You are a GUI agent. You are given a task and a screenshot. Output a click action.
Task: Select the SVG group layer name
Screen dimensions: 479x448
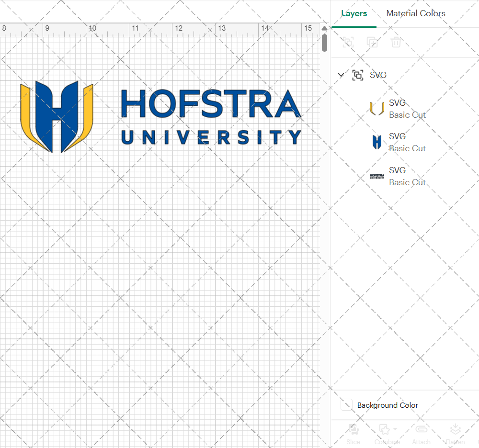(x=378, y=75)
